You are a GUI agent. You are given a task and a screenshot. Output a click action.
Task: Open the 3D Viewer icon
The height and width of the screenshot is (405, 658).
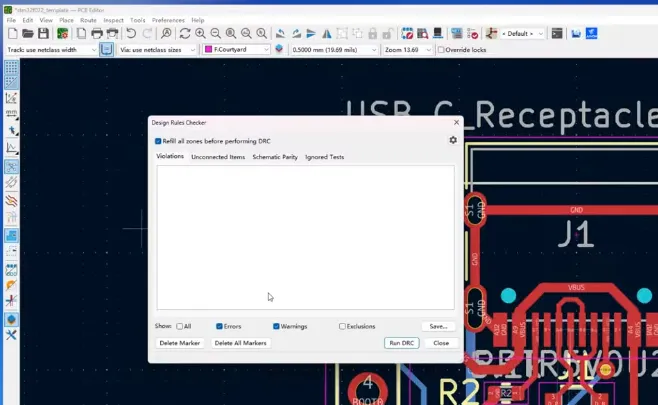tap(438, 34)
